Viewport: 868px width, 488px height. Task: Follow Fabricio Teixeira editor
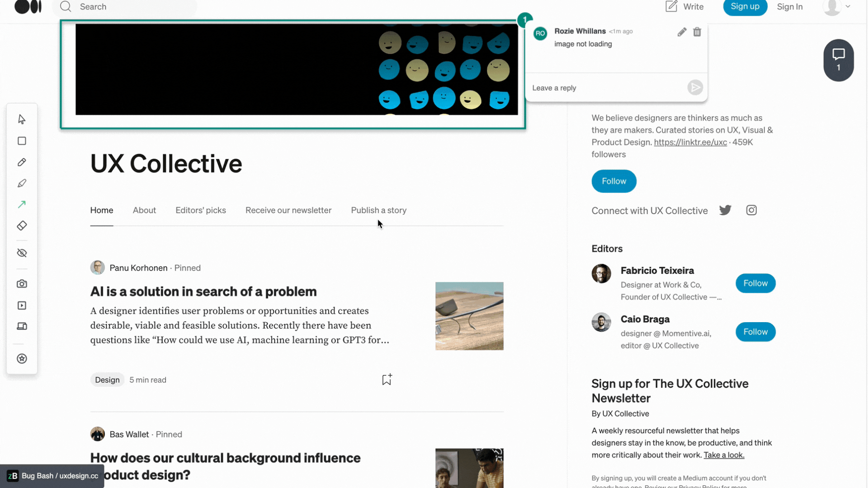click(x=755, y=282)
